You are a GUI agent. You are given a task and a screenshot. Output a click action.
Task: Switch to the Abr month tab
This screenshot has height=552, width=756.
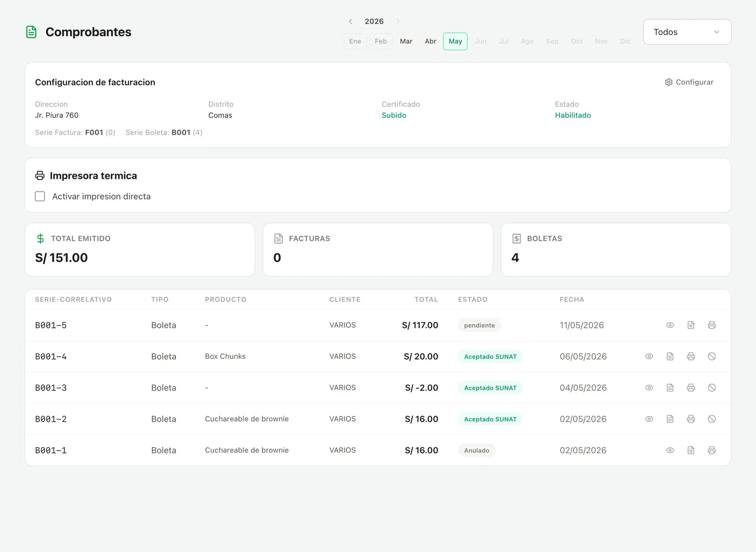coord(430,41)
